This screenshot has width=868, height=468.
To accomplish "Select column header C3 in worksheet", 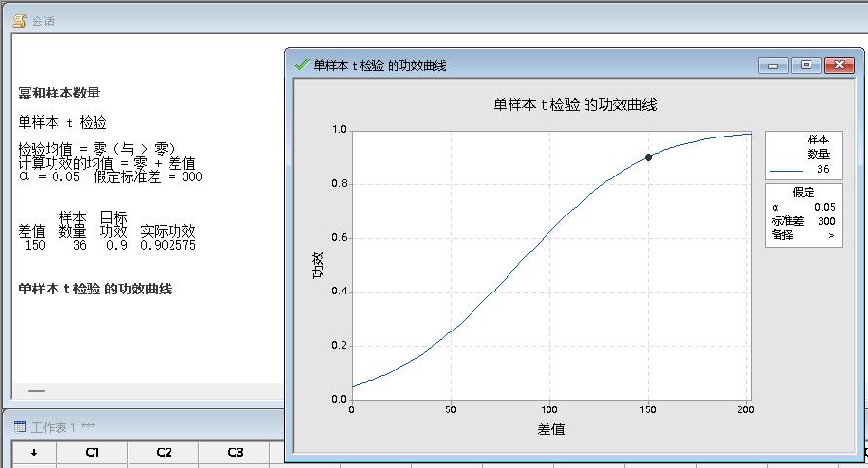I will [235, 453].
